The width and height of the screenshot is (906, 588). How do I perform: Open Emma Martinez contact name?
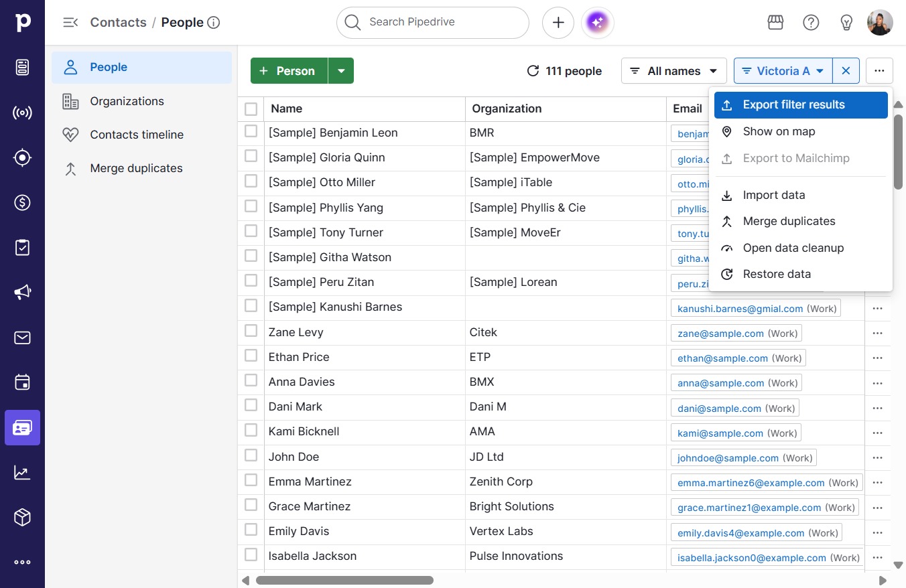pos(310,482)
